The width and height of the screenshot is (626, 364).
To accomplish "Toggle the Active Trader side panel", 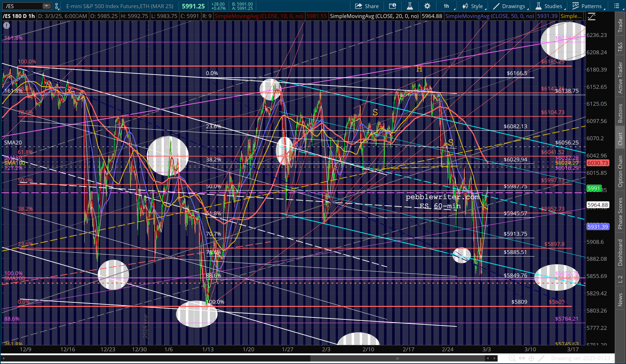I will point(620,78).
